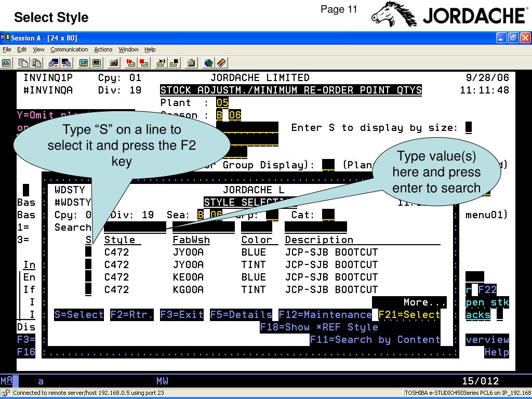Open the Edit menu
The image size is (532, 399).
22,49
